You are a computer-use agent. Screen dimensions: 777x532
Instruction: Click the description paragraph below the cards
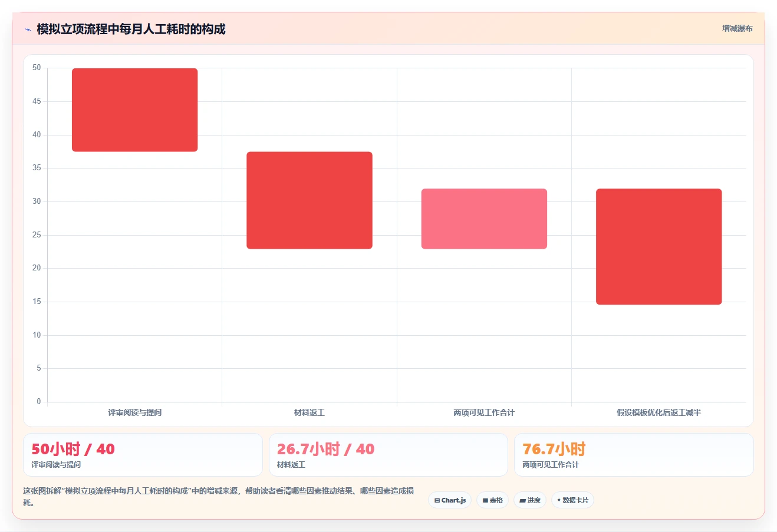pyautogui.click(x=219, y=497)
